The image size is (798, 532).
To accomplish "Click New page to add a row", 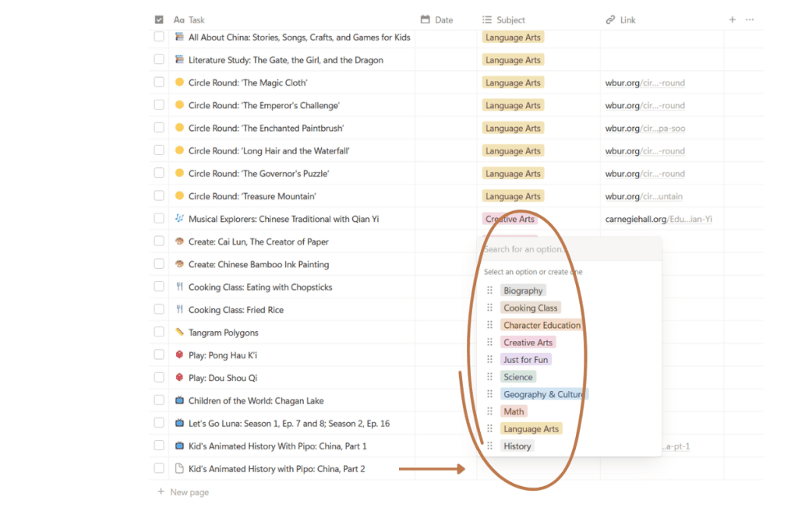I will (189, 492).
